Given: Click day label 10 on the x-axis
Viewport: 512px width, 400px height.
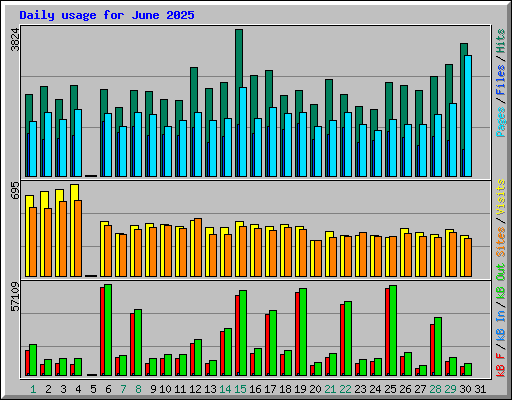Looking at the screenshot, I should point(165,389).
